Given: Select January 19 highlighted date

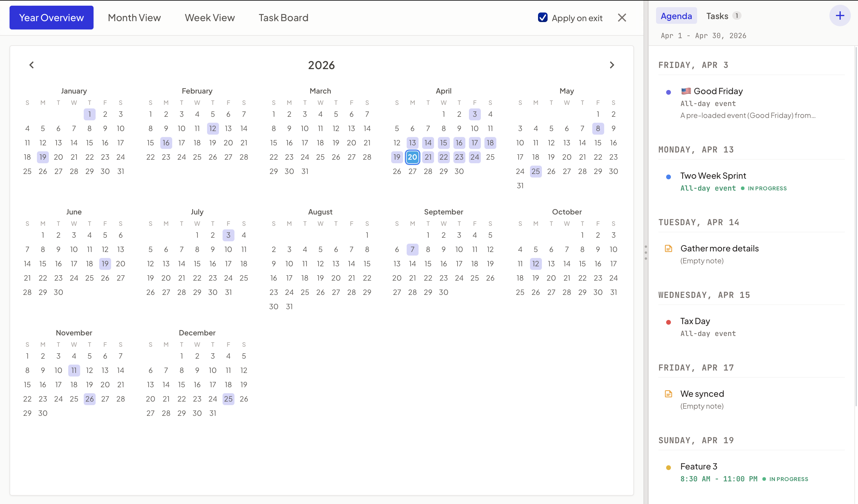Looking at the screenshot, I should click(43, 157).
